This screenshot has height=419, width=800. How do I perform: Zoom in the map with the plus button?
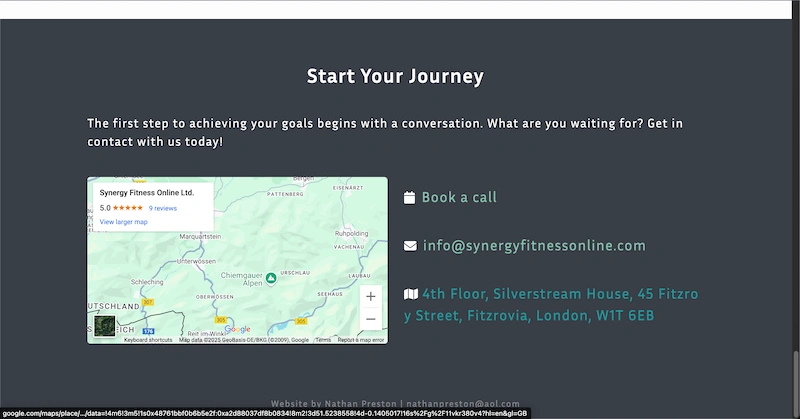pyautogui.click(x=371, y=297)
